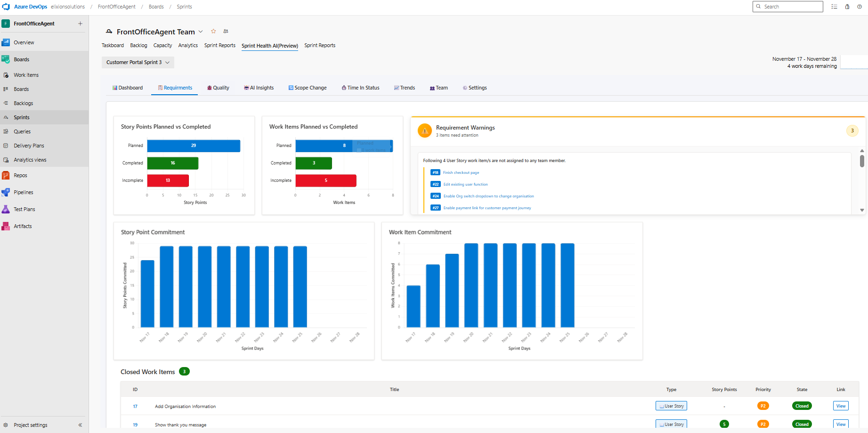Click the Help question mark icon
This screenshot has height=433, width=868.
pos(860,7)
